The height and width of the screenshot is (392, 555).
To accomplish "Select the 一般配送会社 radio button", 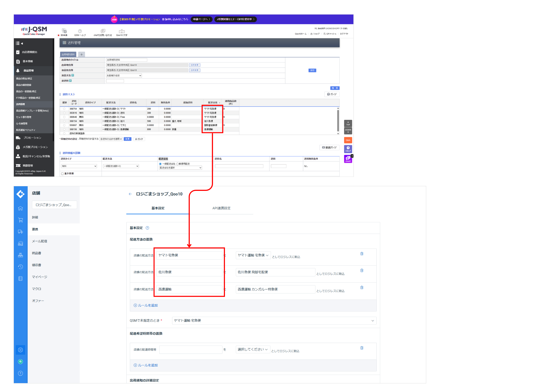I will (x=160, y=164).
